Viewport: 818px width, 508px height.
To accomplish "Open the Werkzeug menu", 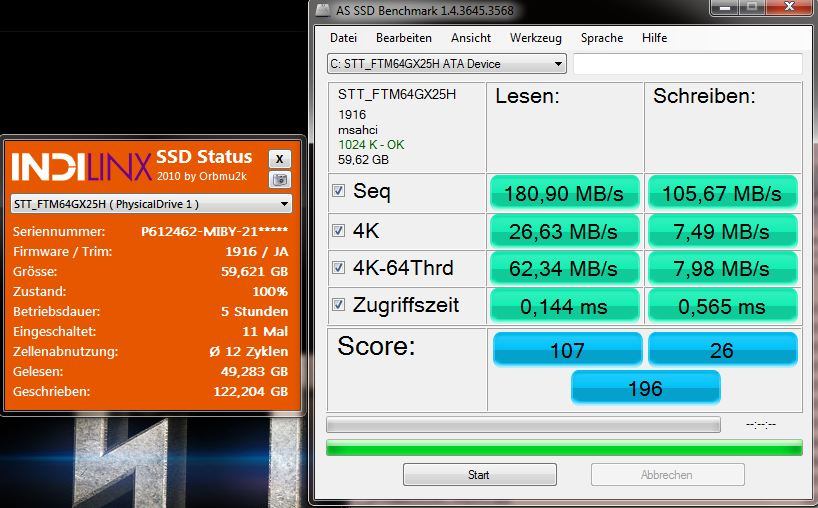I will click(x=536, y=38).
